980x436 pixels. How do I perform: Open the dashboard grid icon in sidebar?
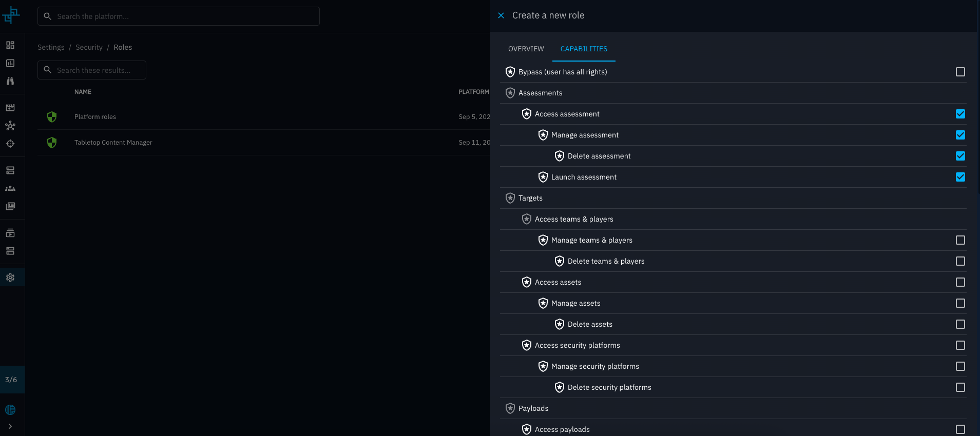10,45
